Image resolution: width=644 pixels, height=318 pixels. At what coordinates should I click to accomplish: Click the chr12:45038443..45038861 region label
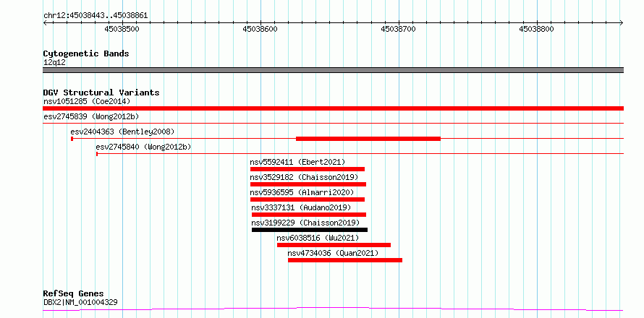[x=96, y=16]
